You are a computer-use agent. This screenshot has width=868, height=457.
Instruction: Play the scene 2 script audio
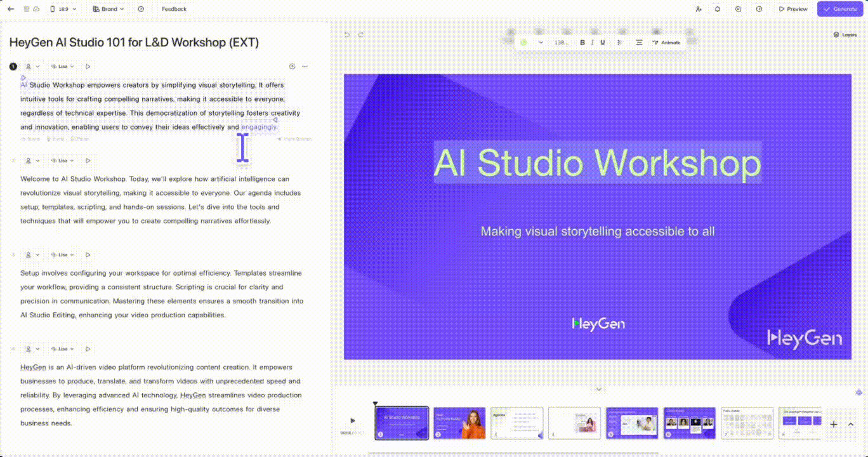pyautogui.click(x=88, y=161)
